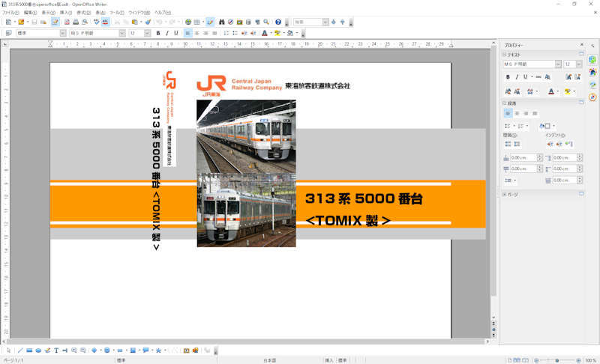Image resolution: width=600 pixels, height=364 pixels.
Task: Click the Styles and Formatting icon
Action: tap(8, 33)
